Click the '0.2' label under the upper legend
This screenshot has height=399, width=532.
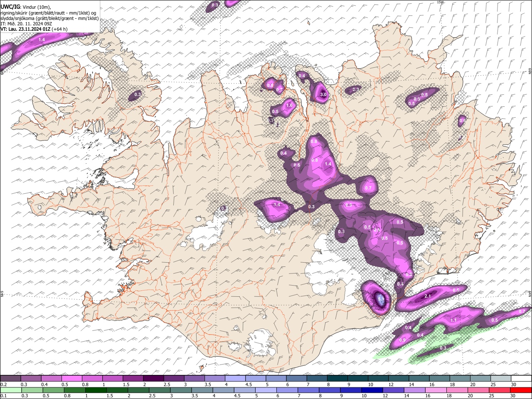(x=3, y=384)
